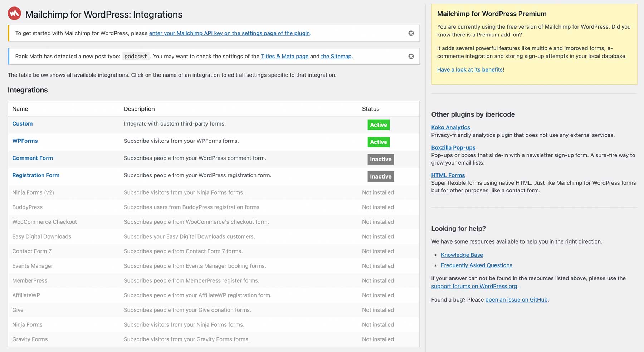The width and height of the screenshot is (644, 352).
Task: Click the WooCommerce Checkout row name
Action: tap(45, 222)
